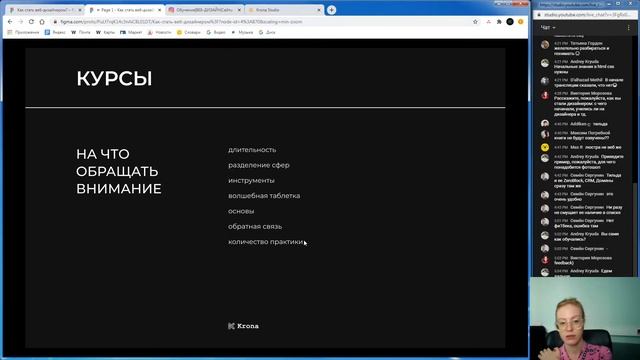
Task: Open the Диск bookmark
Action: click(267, 32)
